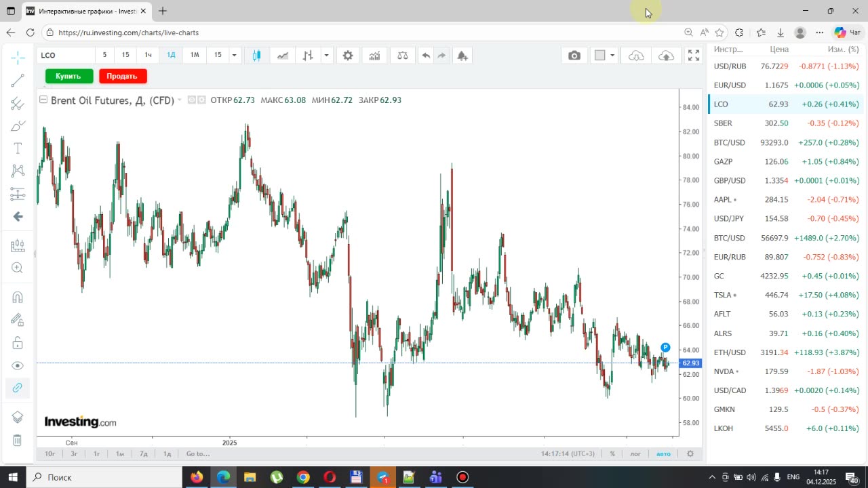Open bottom-right chart properties gear
Screen dimensions: 868x488
[690, 454]
